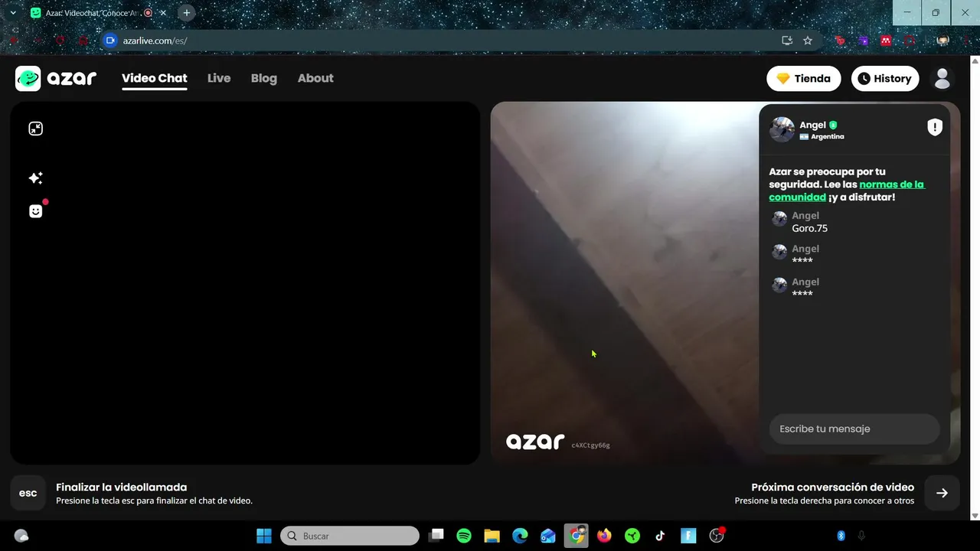980x551 pixels.
Task: Click the browser address bar URL
Action: pos(155,41)
